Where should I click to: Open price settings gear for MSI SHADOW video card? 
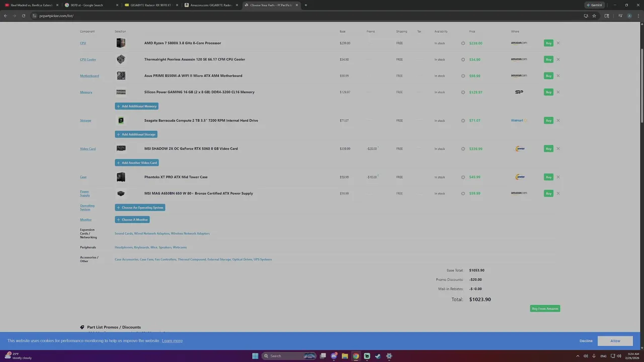pos(463,149)
